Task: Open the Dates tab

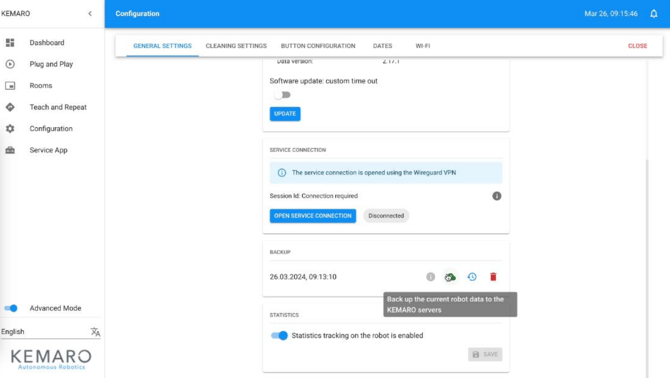Action: point(382,46)
